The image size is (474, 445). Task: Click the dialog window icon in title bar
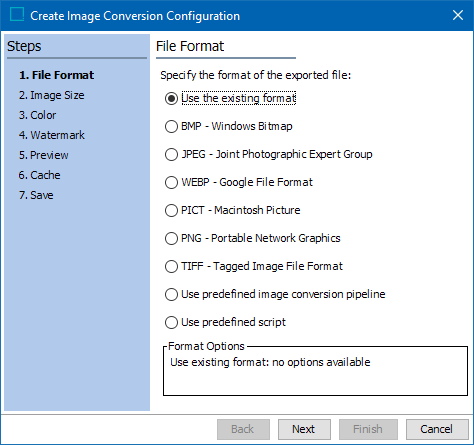tap(17, 15)
